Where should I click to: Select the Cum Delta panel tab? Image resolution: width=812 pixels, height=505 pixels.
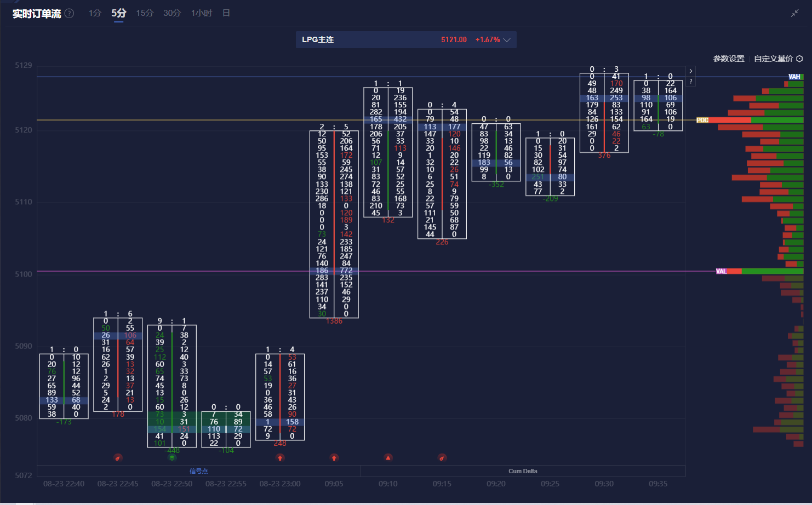(x=523, y=471)
